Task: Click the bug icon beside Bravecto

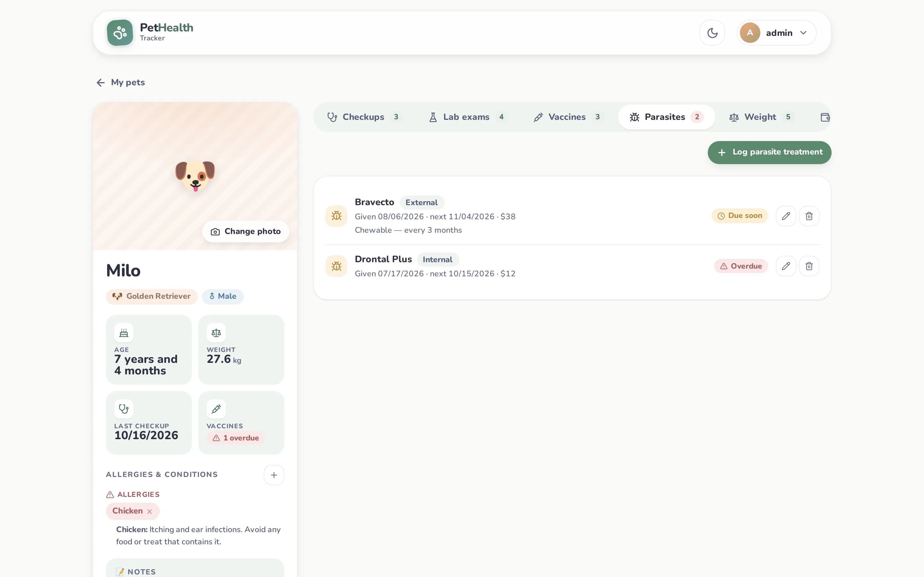Action: [336, 216]
